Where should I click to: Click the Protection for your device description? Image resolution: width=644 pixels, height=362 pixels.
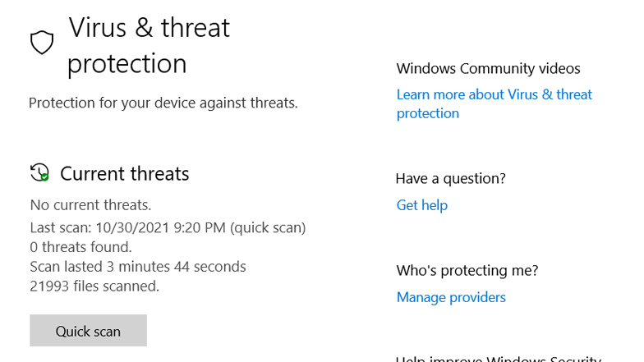tap(163, 103)
